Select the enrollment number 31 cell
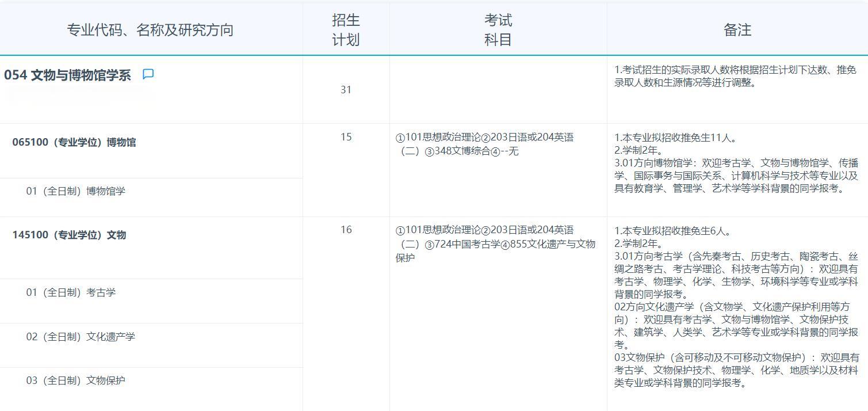The height and width of the screenshot is (411, 868). pos(346,90)
